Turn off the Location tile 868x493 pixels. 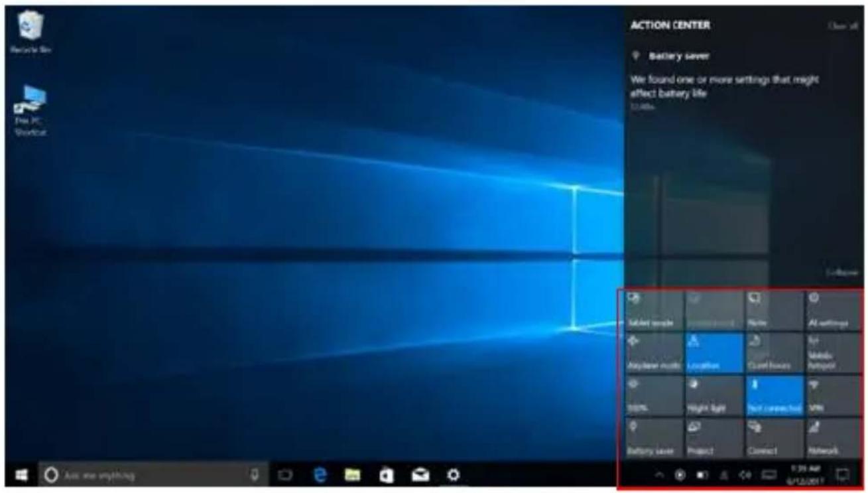coord(714,353)
